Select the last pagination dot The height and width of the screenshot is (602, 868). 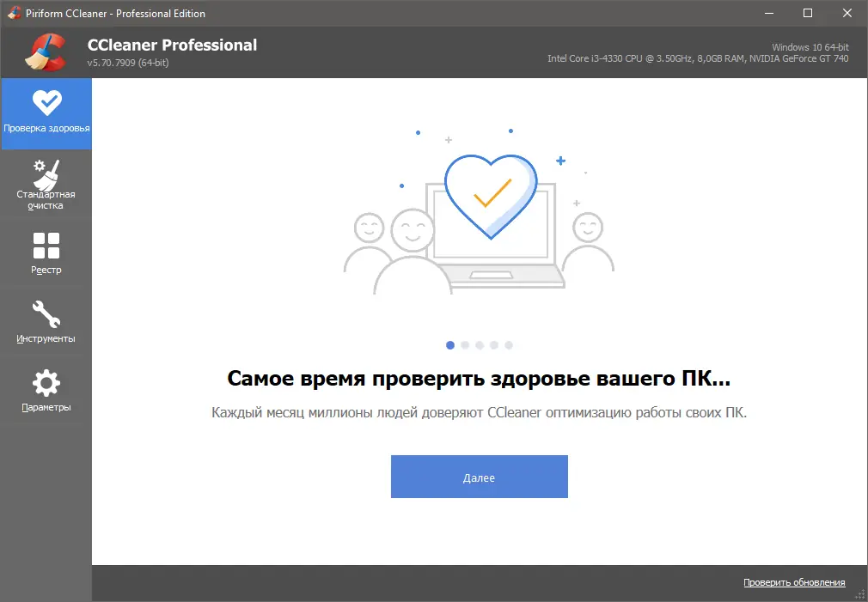[x=509, y=344]
